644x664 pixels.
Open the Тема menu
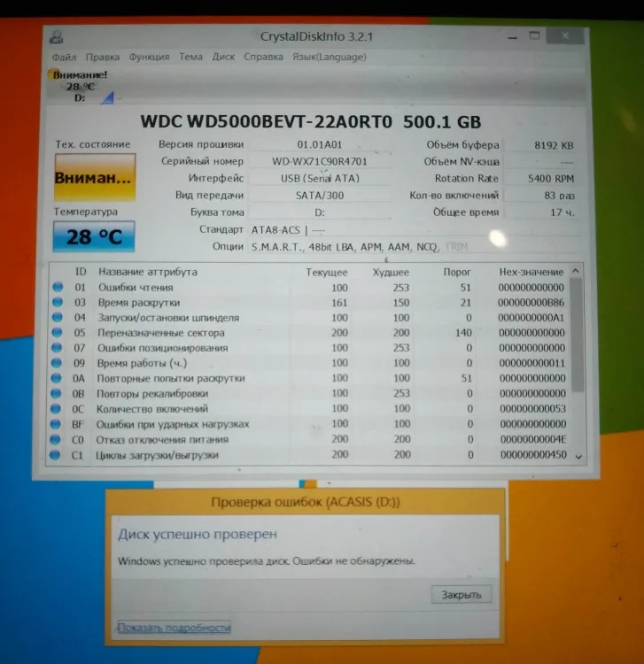(190, 57)
